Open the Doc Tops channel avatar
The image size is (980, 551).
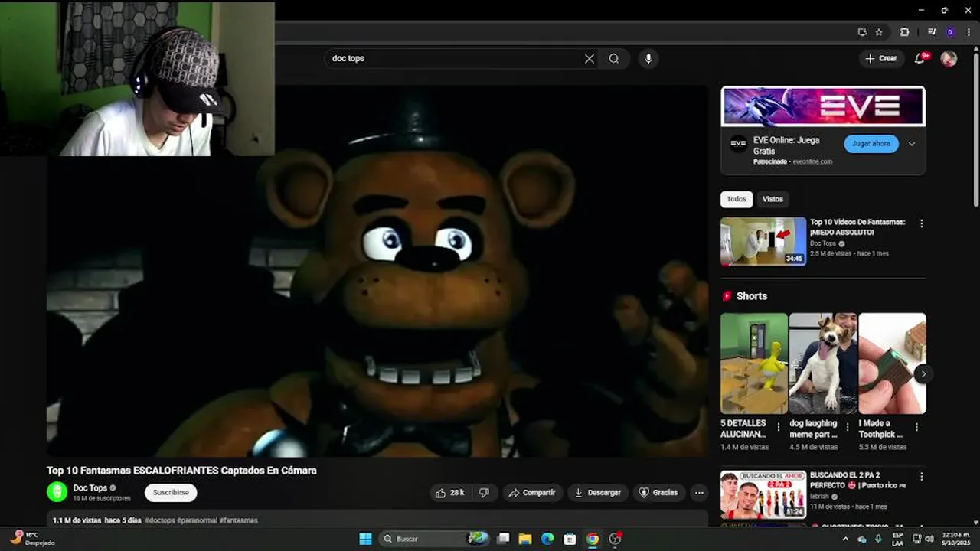pos(57,492)
